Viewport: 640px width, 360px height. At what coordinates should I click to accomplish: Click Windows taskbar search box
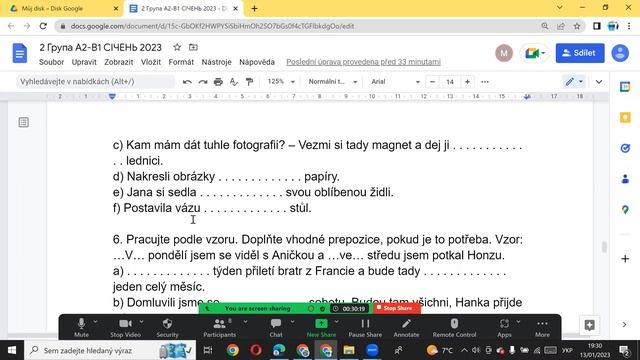(x=110, y=350)
